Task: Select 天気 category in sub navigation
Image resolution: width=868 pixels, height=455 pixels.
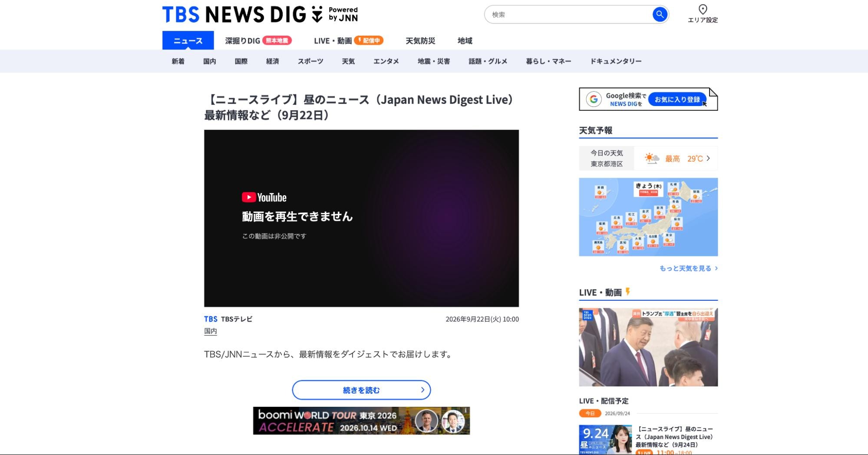Action: (x=348, y=61)
